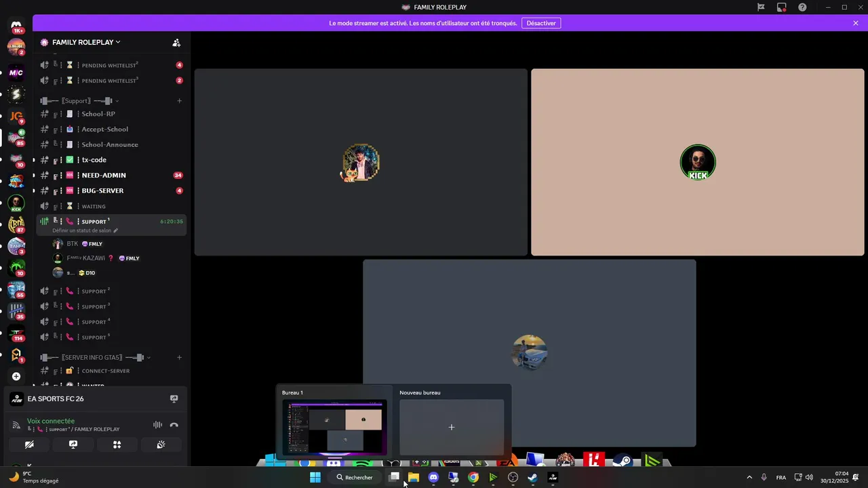Click 'Voix connectée' status text
The image size is (868, 488).
point(51,421)
